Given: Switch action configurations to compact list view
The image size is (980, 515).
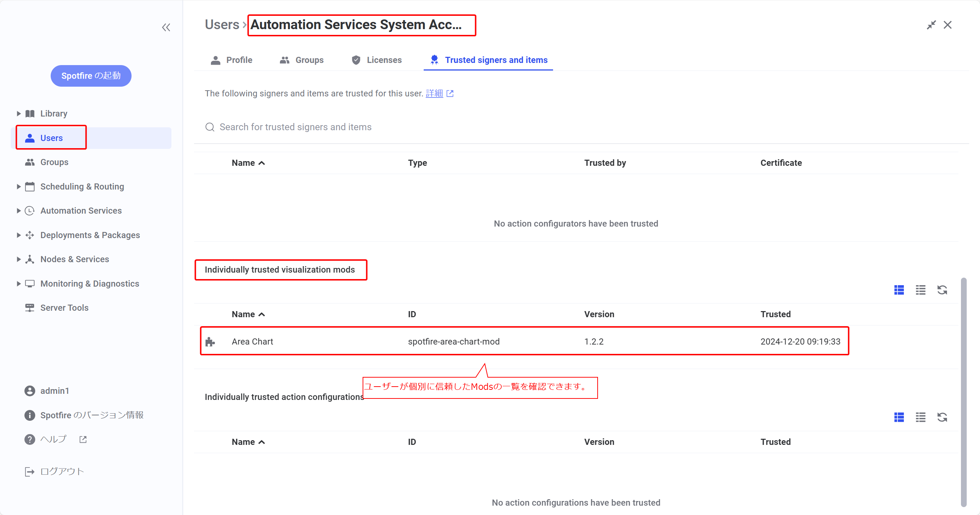Looking at the screenshot, I should (921, 418).
